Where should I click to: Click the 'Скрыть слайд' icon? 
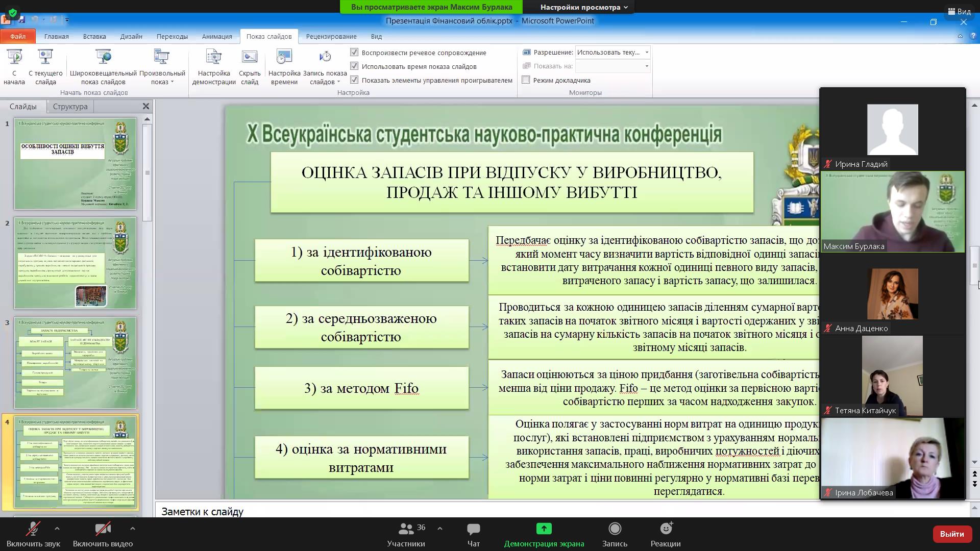click(250, 57)
